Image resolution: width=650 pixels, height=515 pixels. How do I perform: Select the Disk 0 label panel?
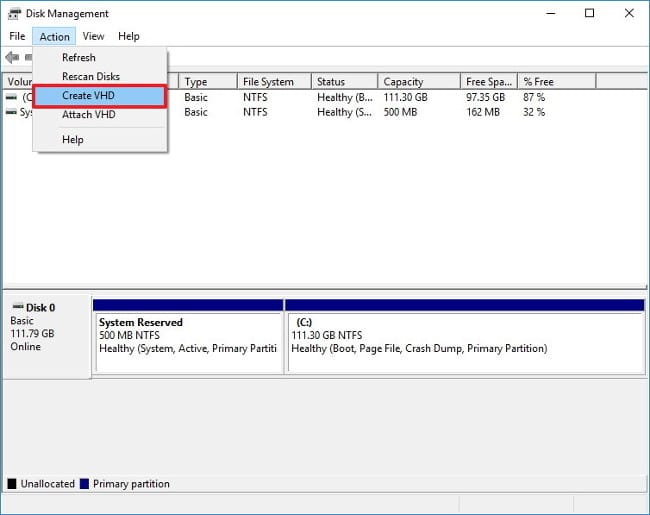pyautogui.click(x=47, y=336)
